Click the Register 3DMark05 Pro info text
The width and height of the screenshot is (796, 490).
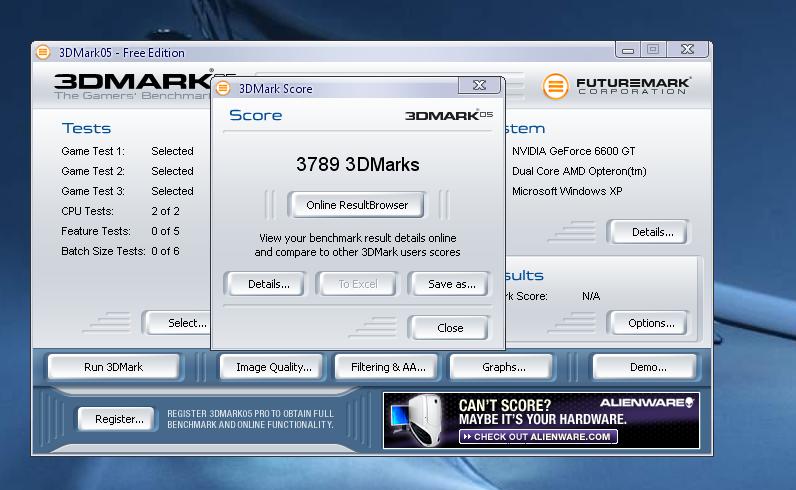[x=250, y=419]
